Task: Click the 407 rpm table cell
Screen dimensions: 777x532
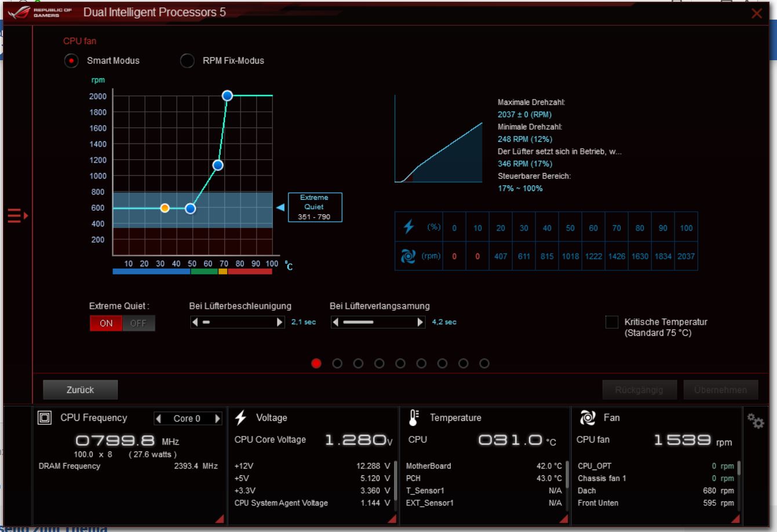Action: pyautogui.click(x=501, y=256)
